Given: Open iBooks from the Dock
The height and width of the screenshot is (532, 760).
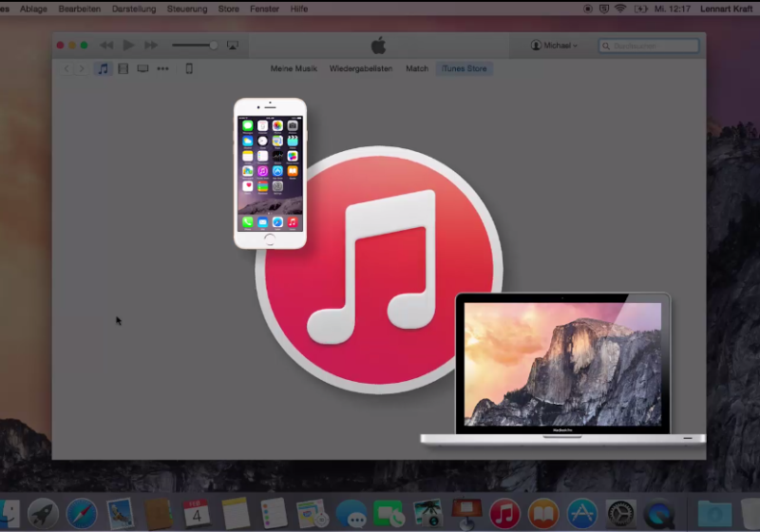Looking at the screenshot, I should (x=543, y=514).
